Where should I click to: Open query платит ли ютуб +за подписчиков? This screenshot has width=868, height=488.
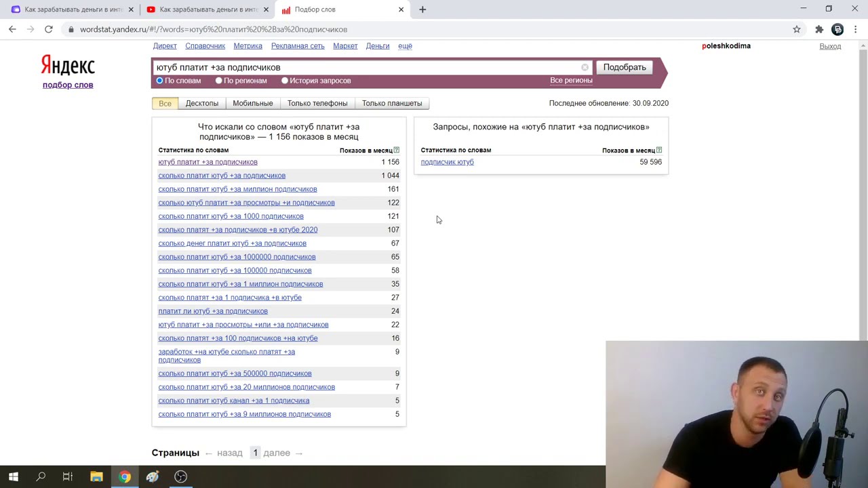point(213,311)
